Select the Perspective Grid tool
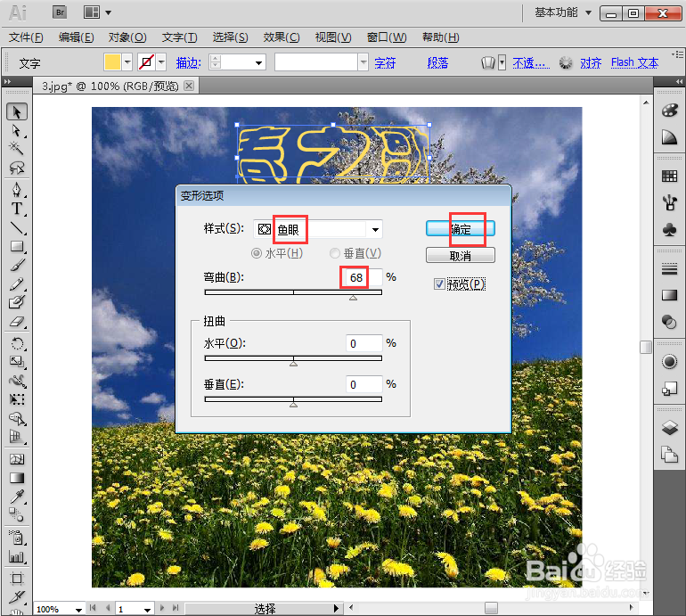The width and height of the screenshot is (686, 616). tap(17, 437)
